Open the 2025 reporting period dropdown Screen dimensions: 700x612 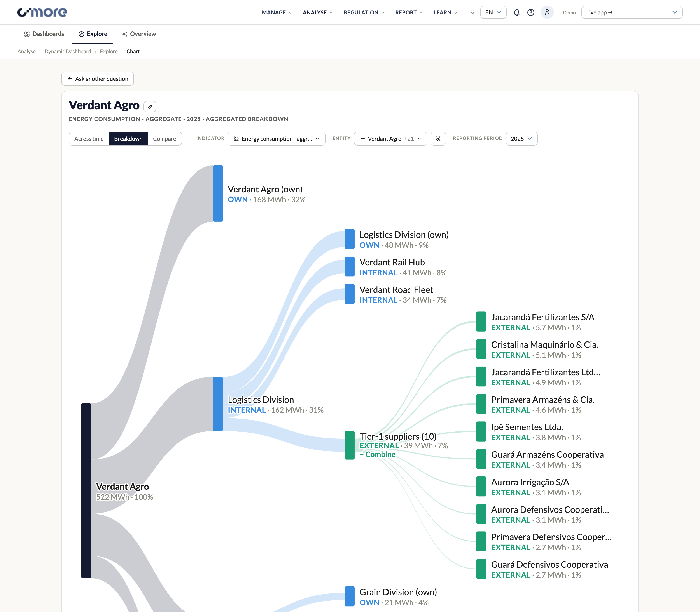point(521,139)
